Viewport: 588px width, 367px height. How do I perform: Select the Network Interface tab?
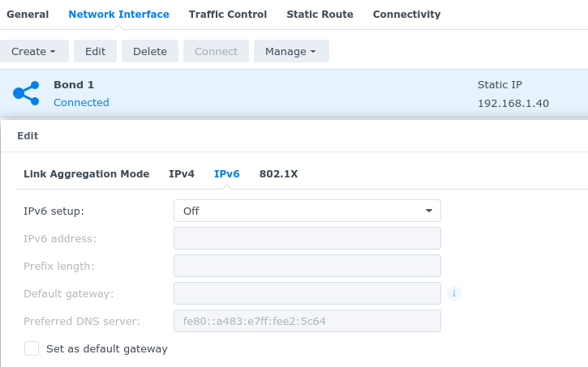(118, 15)
